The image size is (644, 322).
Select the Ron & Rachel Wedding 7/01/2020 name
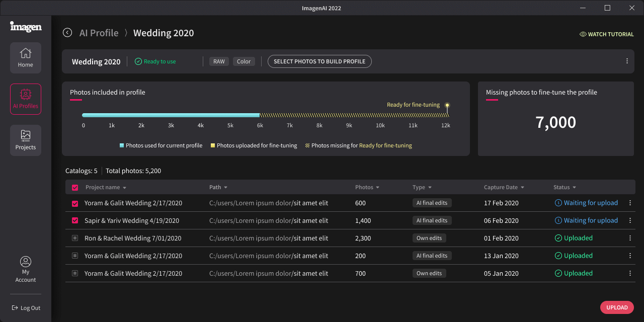tap(133, 238)
